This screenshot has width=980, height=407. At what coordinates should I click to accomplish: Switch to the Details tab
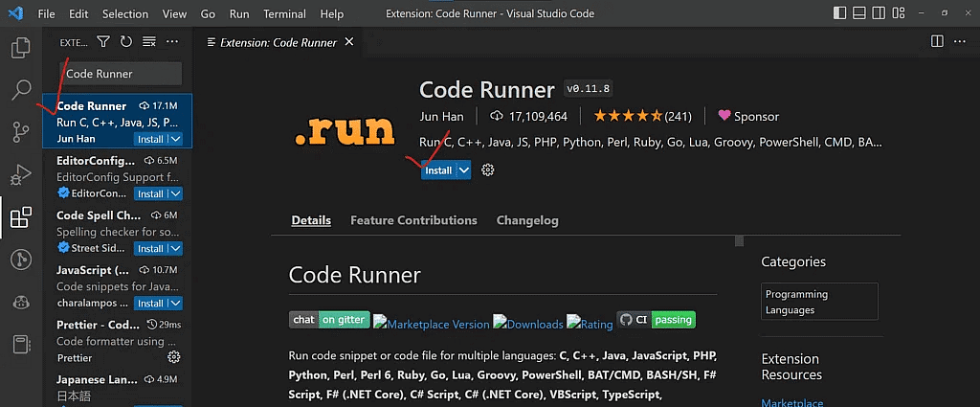[311, 220]
